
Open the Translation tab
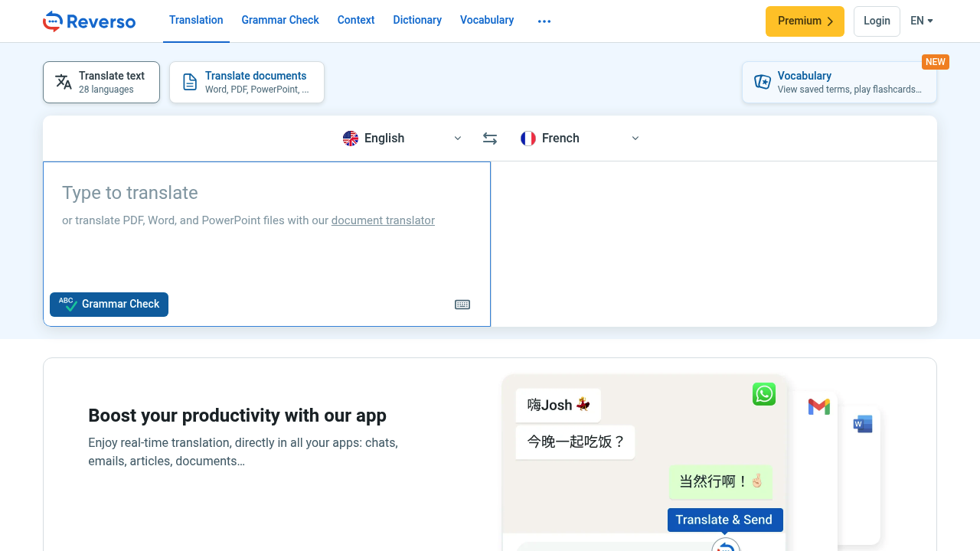tap(196, 21)
